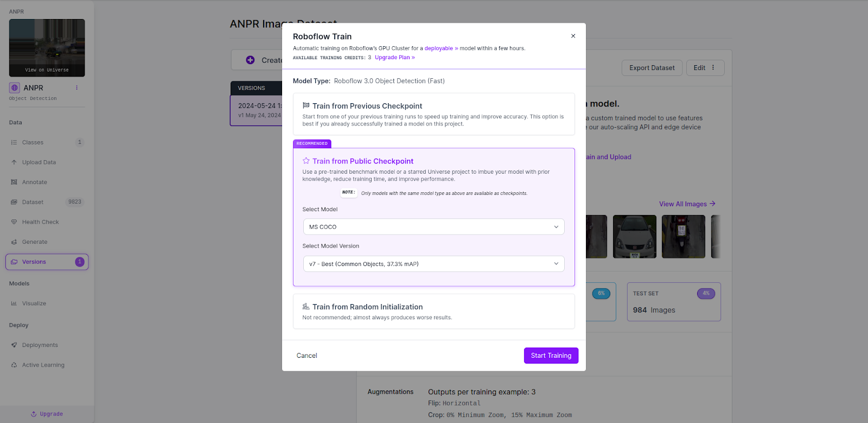Screen dimensions: 868x423
Task: Click the Health Check heart icon
Action: click(x=14, y=222)
